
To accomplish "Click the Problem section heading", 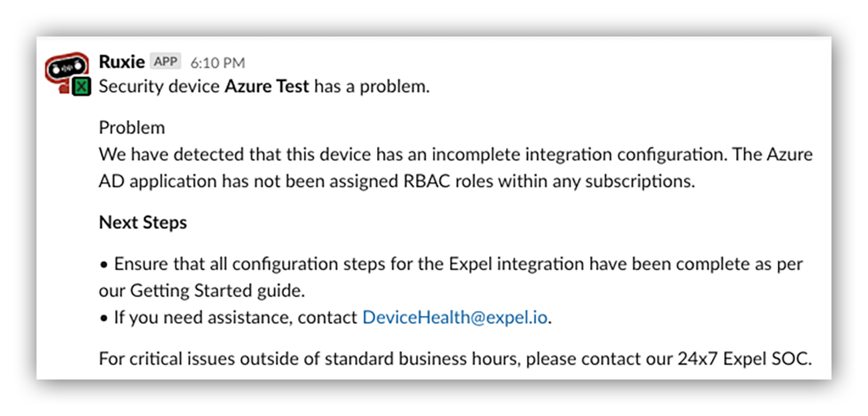I will click(x=132, y=127).
